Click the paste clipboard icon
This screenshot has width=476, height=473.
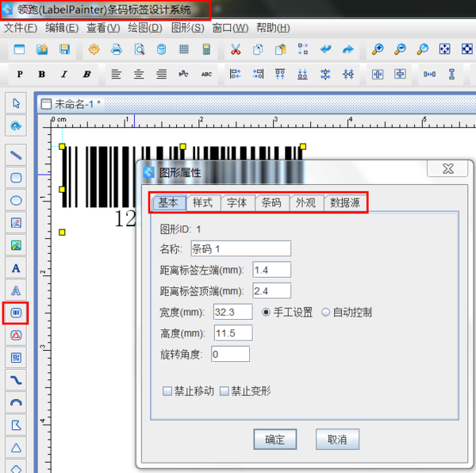pyautogui.click(x=281, y=49)
